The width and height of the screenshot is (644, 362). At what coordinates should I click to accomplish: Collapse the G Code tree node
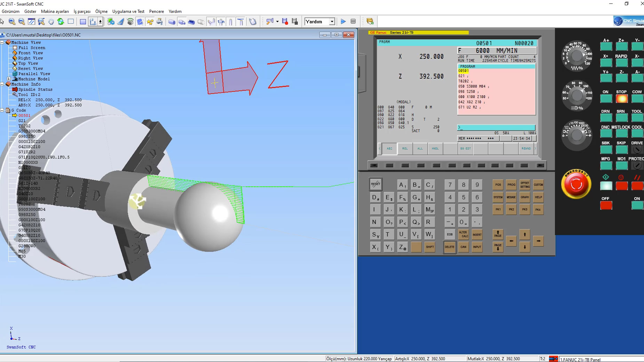2,110
